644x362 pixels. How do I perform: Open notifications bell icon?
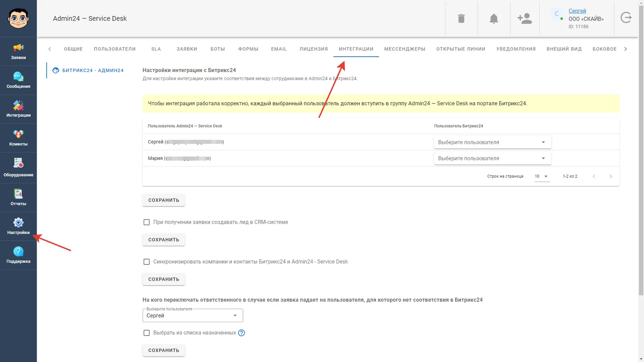pyautogui.click(x=494, y=18)
